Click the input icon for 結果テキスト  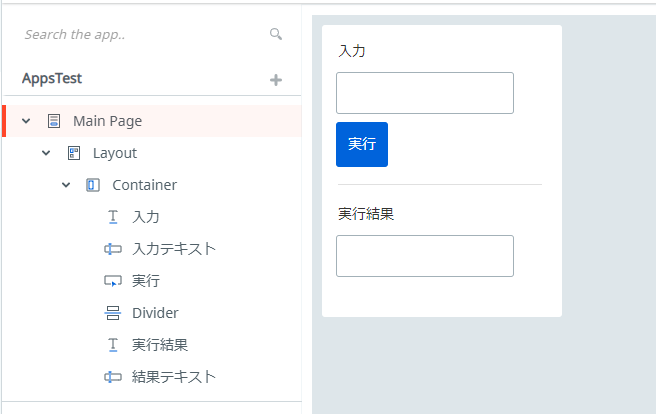[x=113, y=377]
